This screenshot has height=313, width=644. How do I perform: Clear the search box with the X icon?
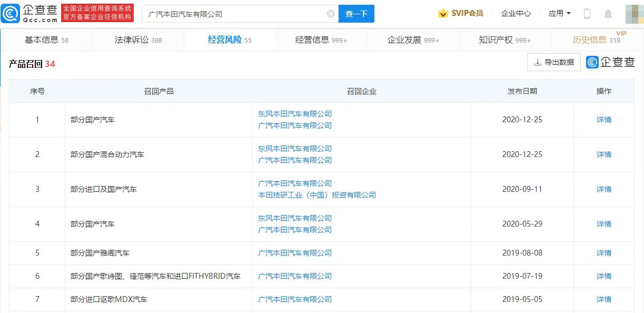[x=331, y=14]
